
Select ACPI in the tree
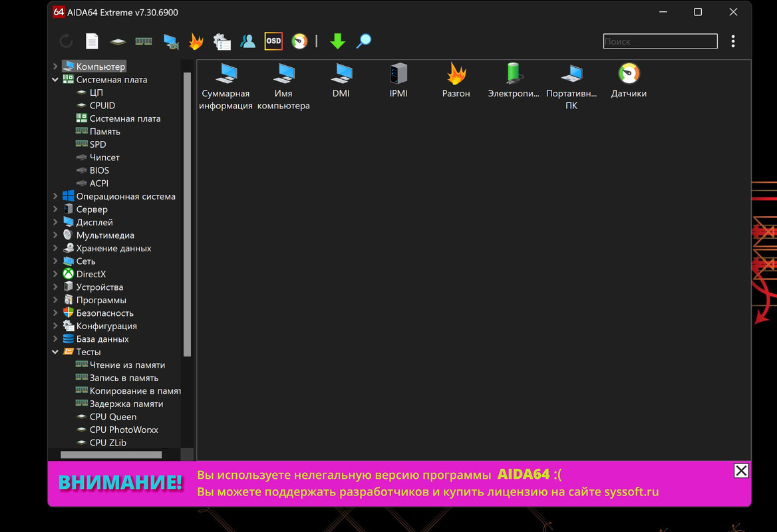click(x=92, y=184)
